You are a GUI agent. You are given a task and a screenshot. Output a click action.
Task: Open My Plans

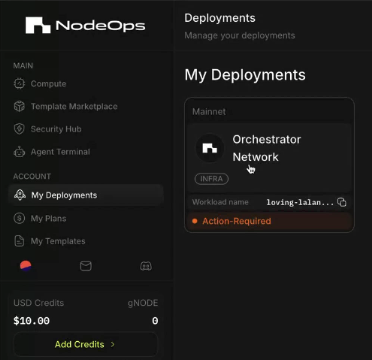[x=48, y=218]
